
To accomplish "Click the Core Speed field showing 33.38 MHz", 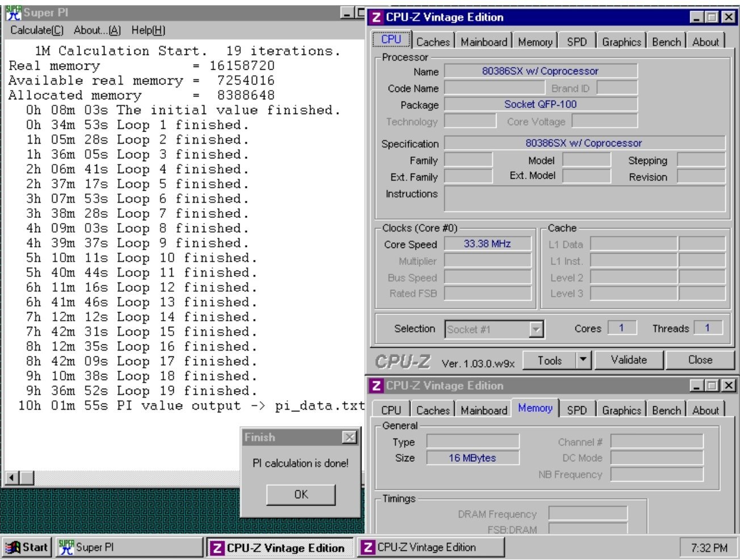I will click(x=487, y=244).
